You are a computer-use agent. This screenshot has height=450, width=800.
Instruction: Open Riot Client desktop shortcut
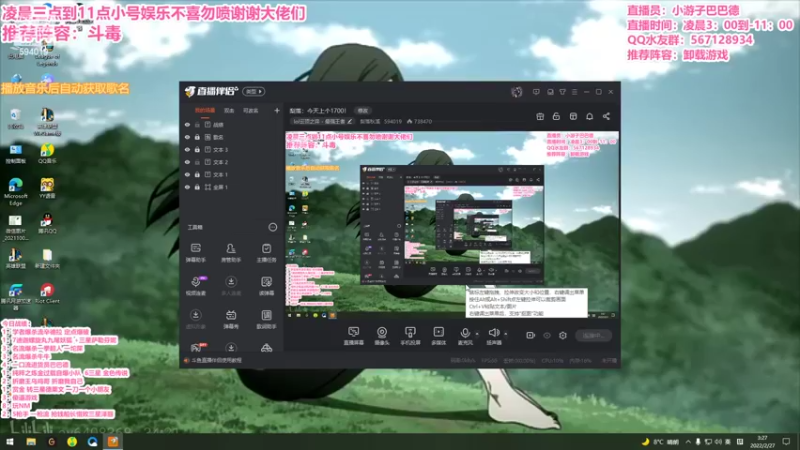(x=47, y=294)
